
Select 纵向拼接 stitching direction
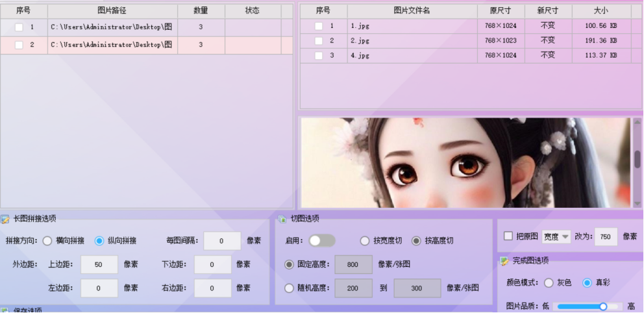click(99, 241)
